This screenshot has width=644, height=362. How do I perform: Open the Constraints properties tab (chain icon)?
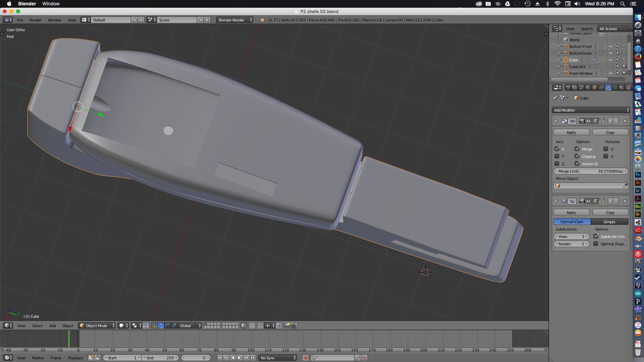601,87
